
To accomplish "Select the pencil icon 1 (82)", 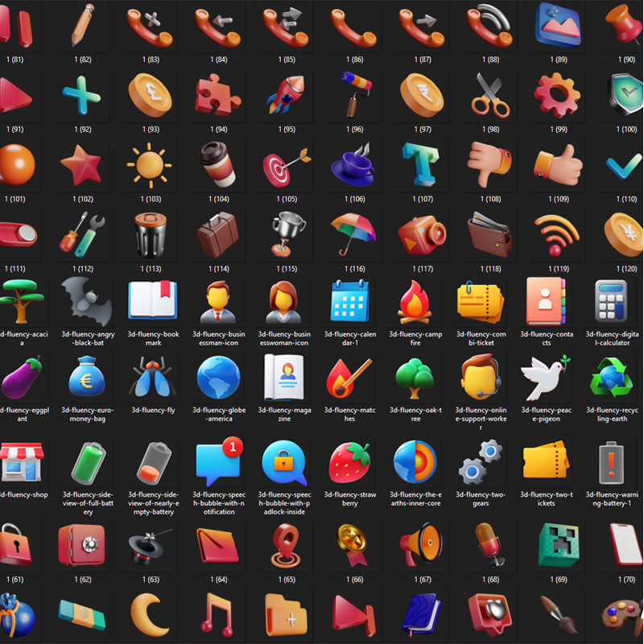I will 83,26.
